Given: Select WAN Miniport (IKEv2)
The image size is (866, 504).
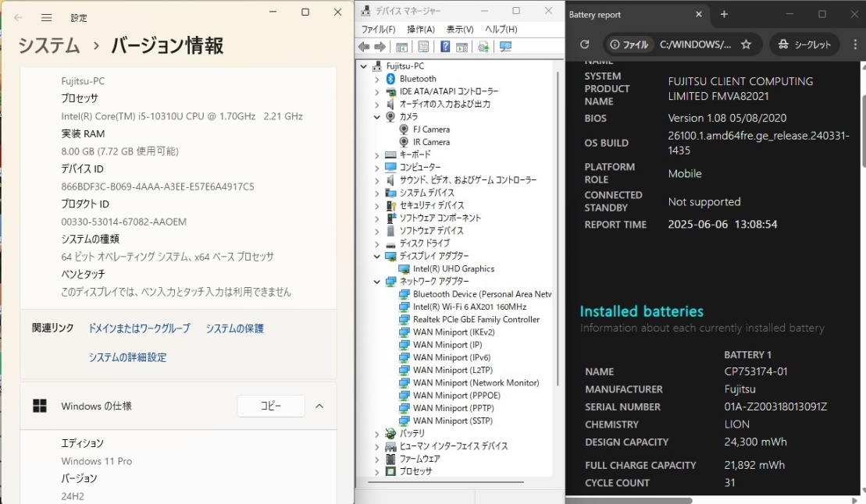Looking at the screenshot, I should coord(454,332).
